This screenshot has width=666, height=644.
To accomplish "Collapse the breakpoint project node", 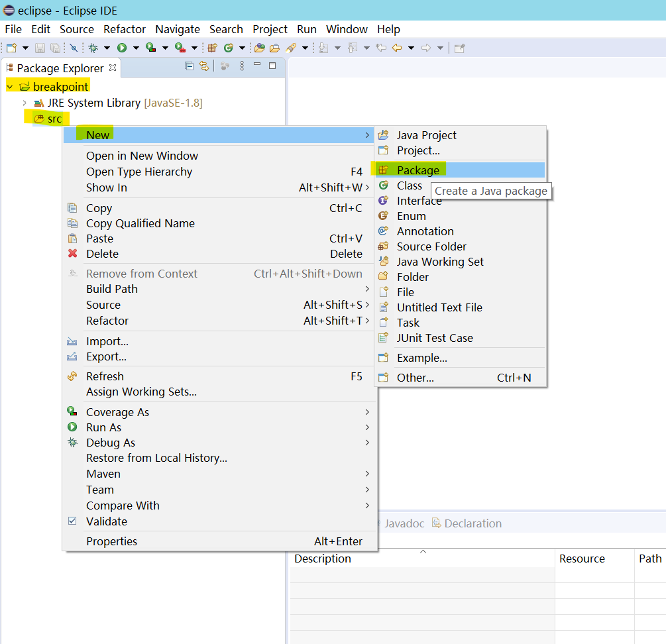I will (x=10, y=87).
